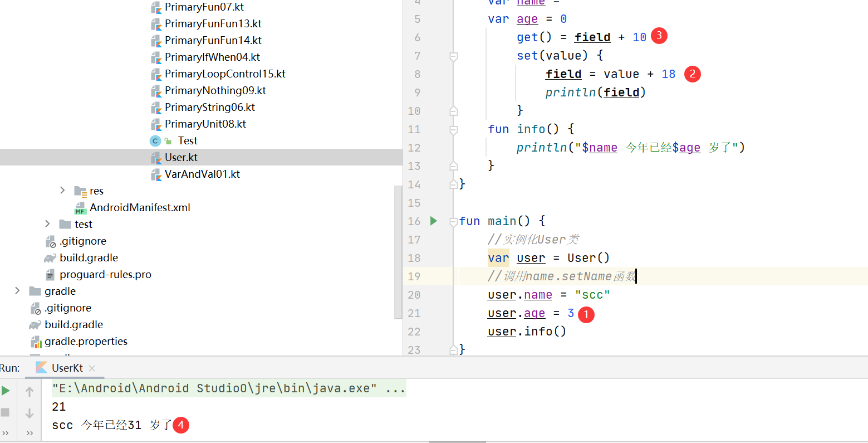This screenshot has height=443, width=868.
Task: Click file icon of proguard-rules.pro
Action: [50, 275]
